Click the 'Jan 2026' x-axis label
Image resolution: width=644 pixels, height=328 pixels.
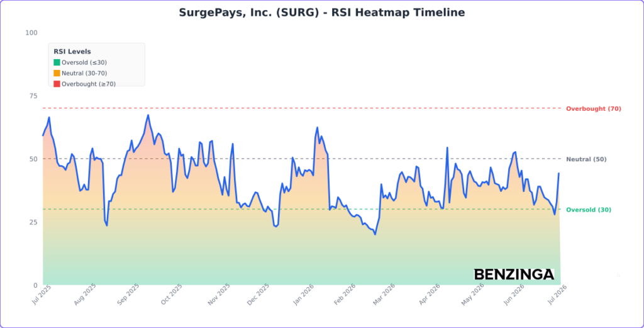coord(304,294)
